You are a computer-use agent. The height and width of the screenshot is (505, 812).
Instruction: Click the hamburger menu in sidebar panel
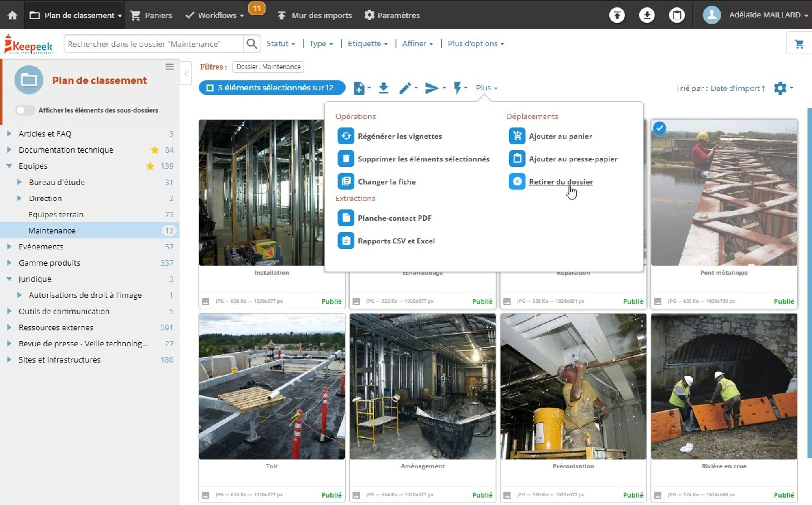pyautogui.click(x=170, y=67)
